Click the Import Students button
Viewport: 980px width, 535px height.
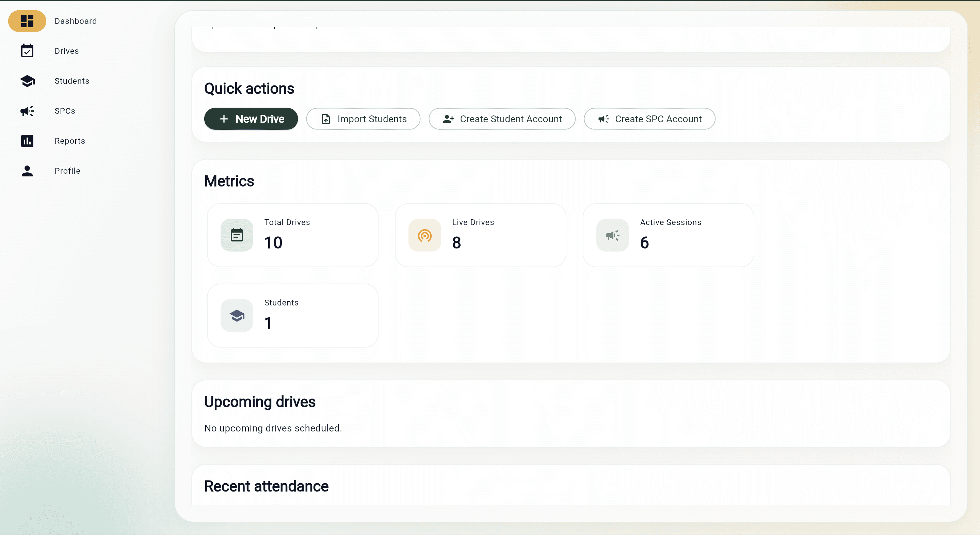pyautogui.click(x=363, y=119)
